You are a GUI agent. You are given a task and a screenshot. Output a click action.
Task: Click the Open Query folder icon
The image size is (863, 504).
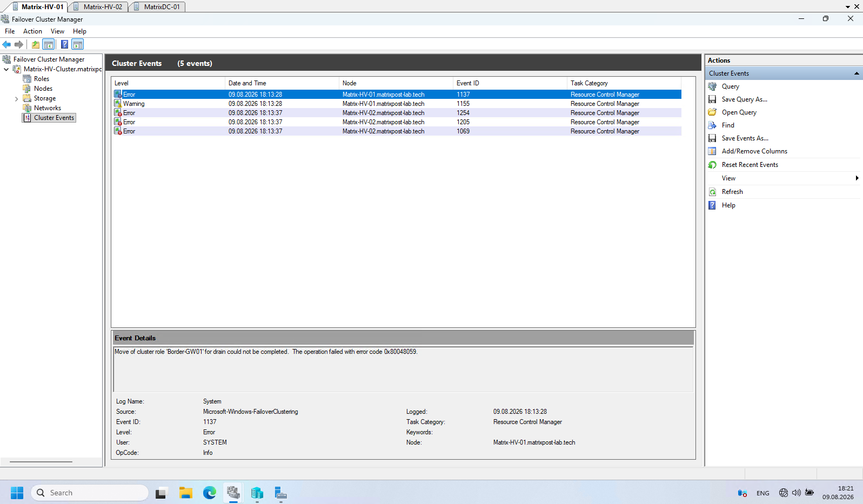pos(712,112)
